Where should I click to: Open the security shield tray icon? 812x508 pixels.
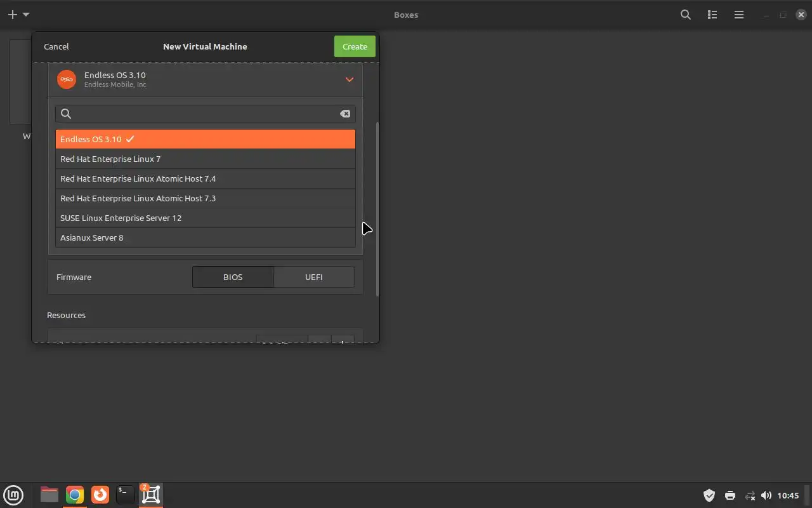point(709,495)
